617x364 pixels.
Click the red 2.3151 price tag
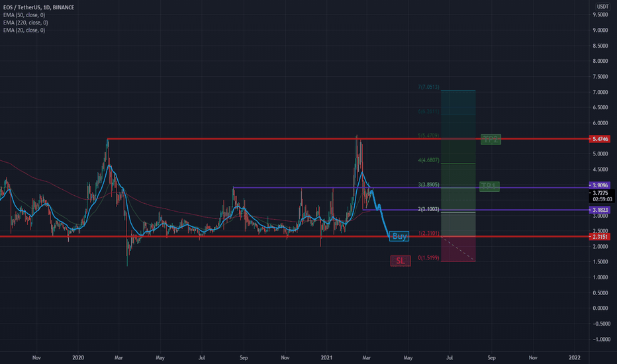[600, 236]
